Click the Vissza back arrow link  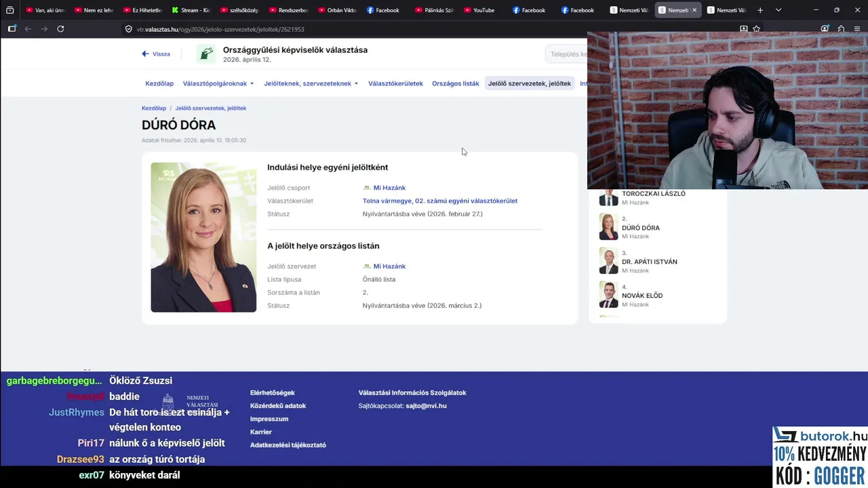[156, 54]
